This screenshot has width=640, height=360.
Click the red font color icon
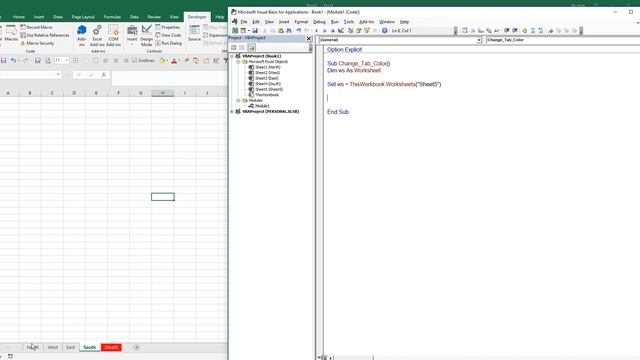pos(174,60)
